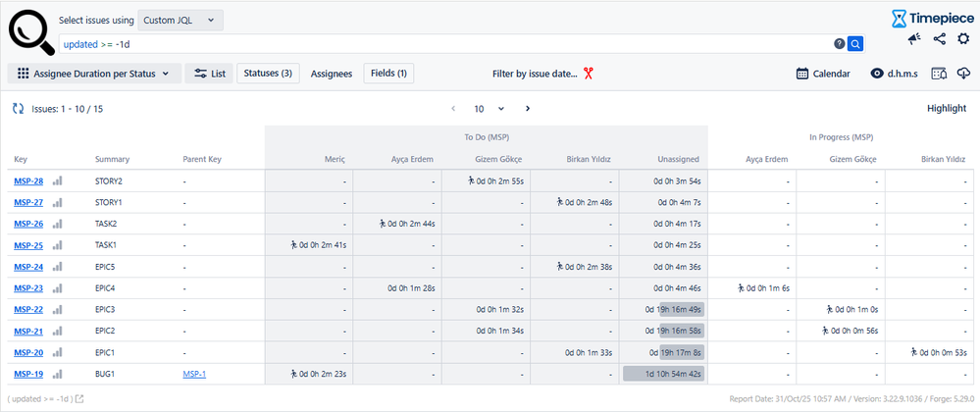This screenshot has width=980, height=412.
Task: Open the settings gear icon
Action: (963, 39)
